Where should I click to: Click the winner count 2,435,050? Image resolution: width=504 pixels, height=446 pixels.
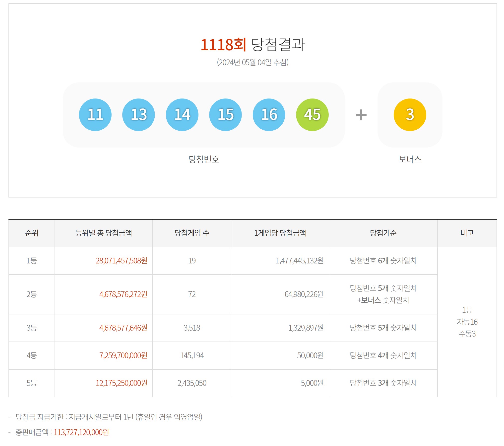[x=192, y=383]
